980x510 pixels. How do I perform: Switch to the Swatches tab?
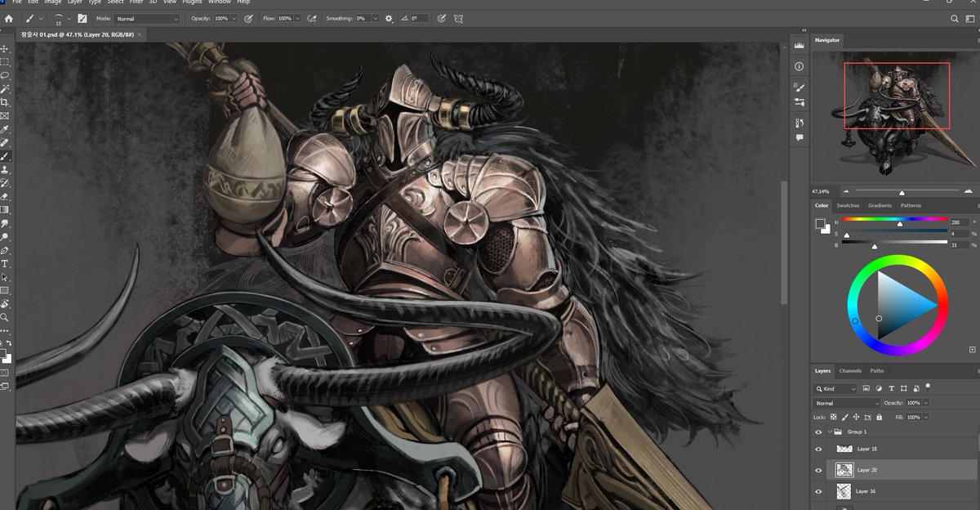[848, 205]
